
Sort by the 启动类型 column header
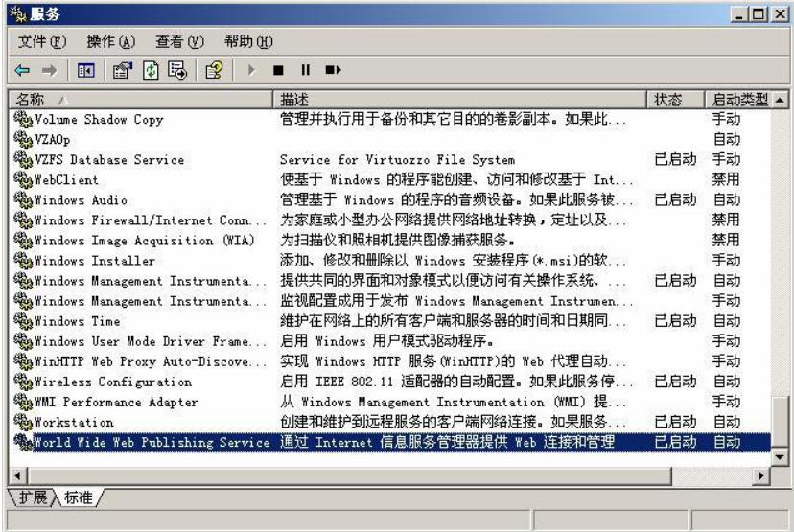click(739, 100)
